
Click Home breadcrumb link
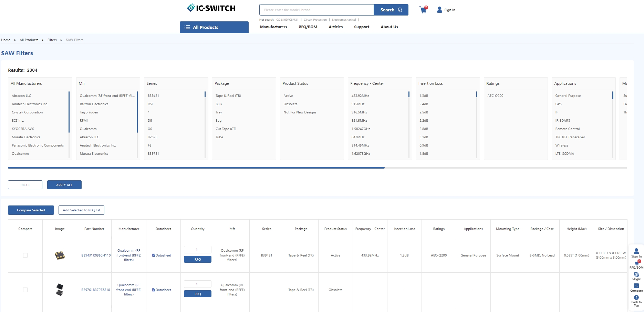[6, 40]
